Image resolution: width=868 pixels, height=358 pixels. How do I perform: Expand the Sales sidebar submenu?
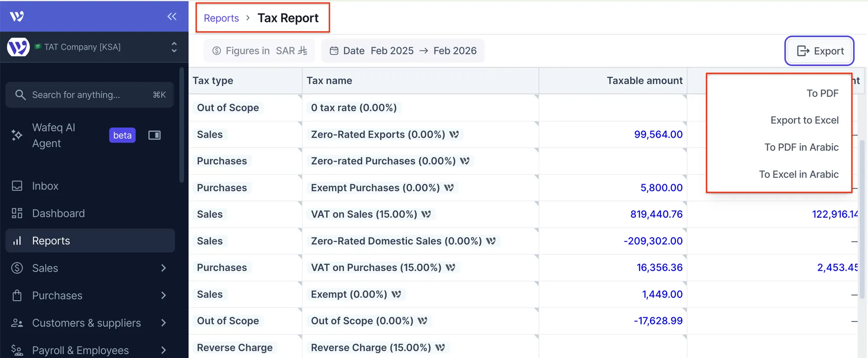coord(164,268)
